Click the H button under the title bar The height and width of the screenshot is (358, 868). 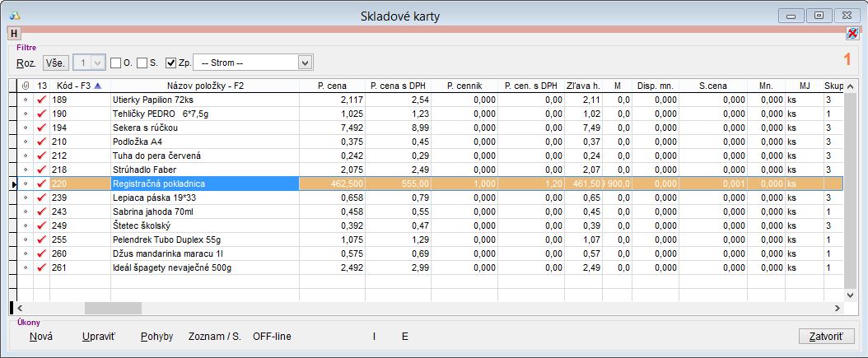click(13, 33)
